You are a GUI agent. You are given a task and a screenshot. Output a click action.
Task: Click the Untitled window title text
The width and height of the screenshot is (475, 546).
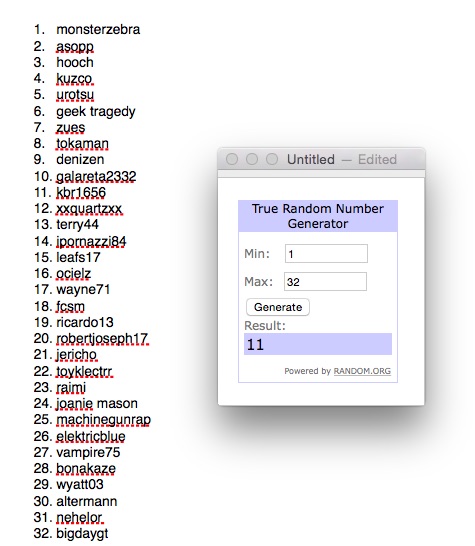[311, 159]
